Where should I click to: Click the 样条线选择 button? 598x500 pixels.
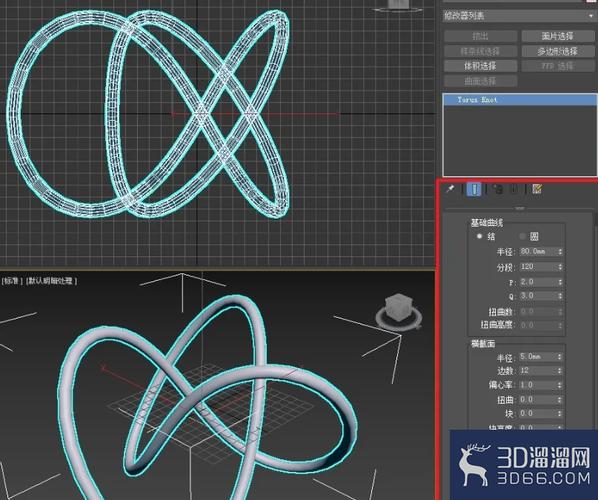tap(481, 51)
